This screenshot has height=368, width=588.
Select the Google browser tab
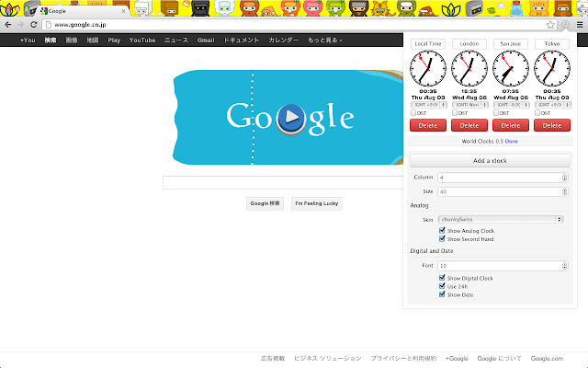click(x=85, y=11)
